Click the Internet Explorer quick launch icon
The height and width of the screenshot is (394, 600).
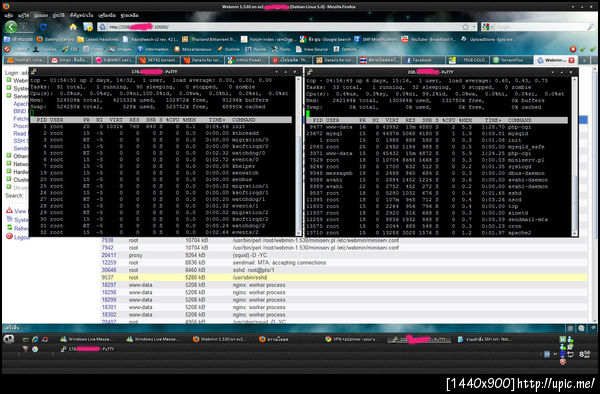point(35,339)
